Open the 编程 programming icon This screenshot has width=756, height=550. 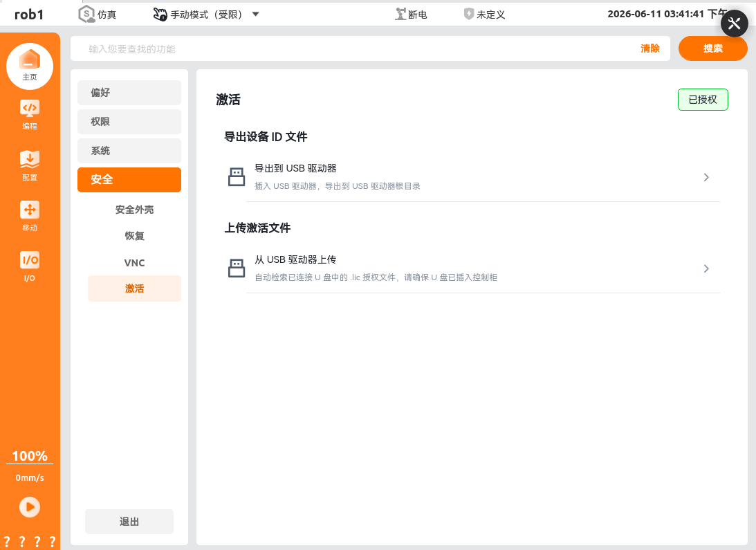point(30,115)
